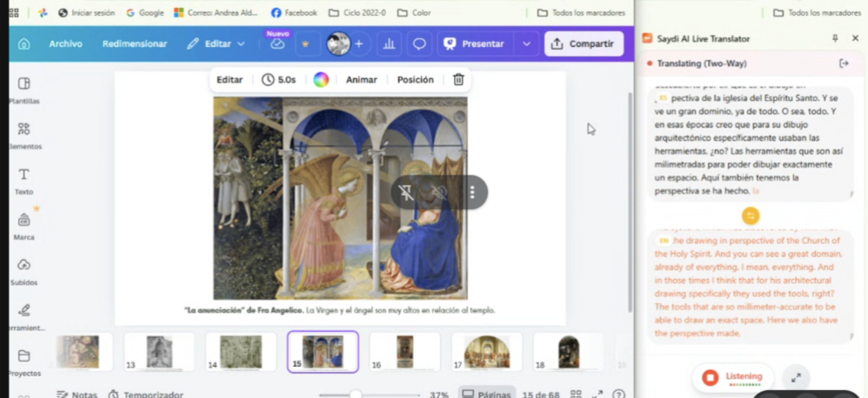Open the Subidos uploads panel
Viewport: 868px width, 398px height.
coord(23,272)
